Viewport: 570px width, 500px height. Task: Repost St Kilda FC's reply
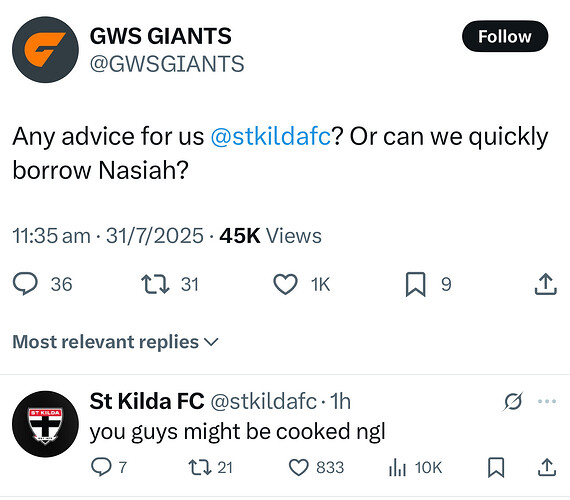(200, 467)
